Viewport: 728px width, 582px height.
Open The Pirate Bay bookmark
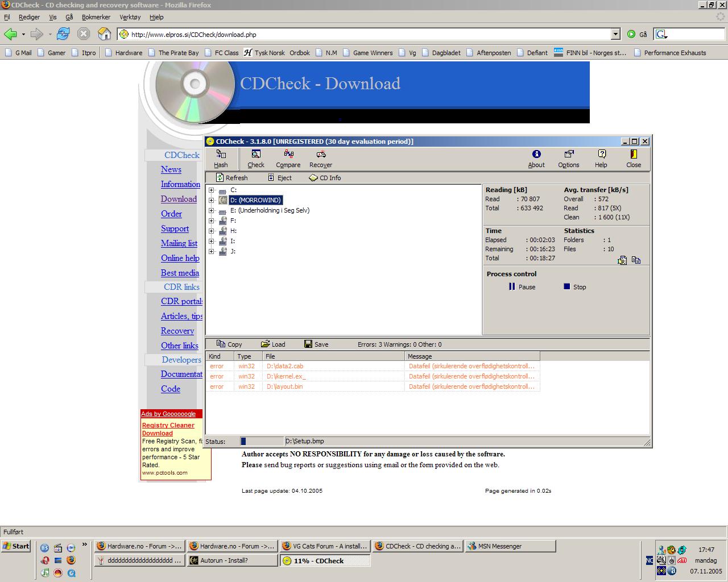click(x=173, y=53)
